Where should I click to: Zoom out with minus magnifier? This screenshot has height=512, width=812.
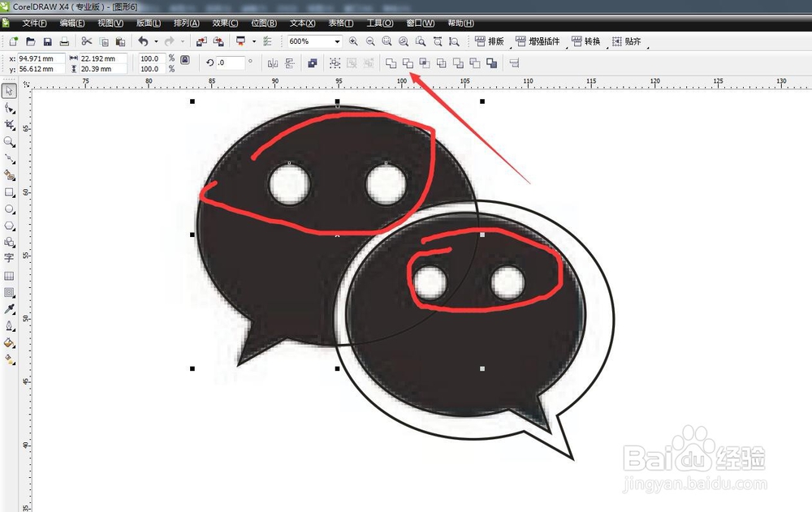point(370,41)
